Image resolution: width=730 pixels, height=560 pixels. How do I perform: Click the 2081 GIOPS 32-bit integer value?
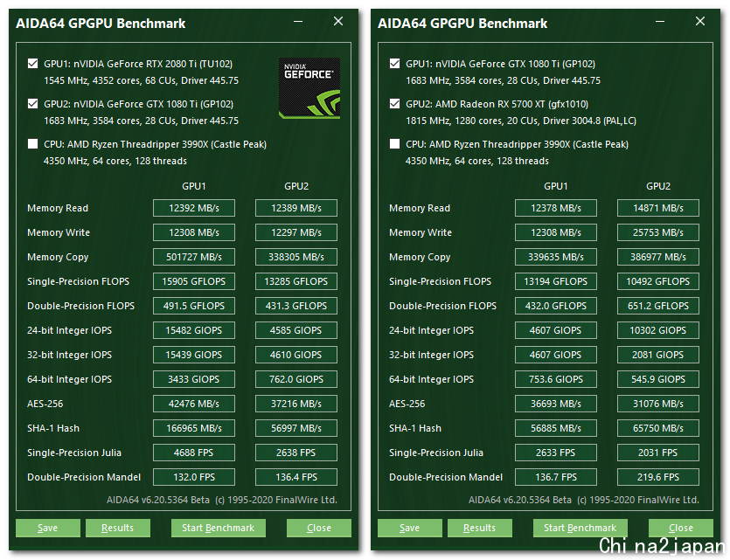657,355
